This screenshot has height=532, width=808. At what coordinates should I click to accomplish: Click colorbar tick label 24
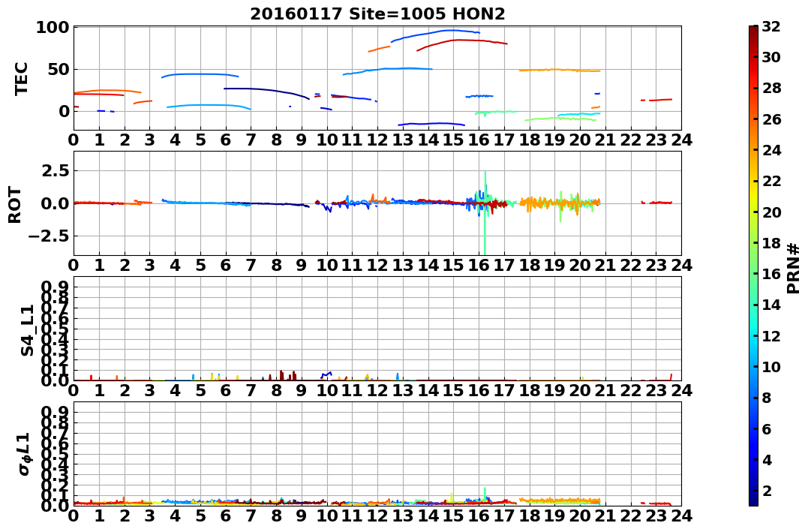tap(771, 150)
